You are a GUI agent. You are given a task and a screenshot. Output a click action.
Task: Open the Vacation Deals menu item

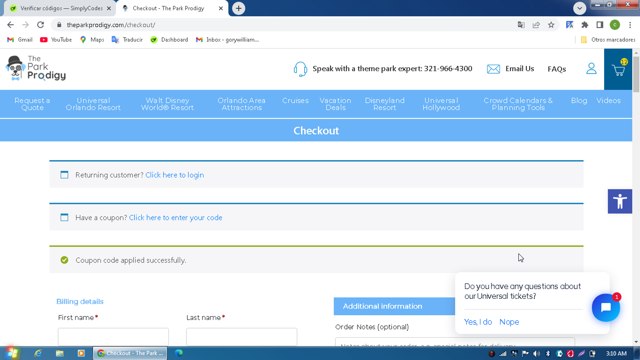click(x=336, y=104)
